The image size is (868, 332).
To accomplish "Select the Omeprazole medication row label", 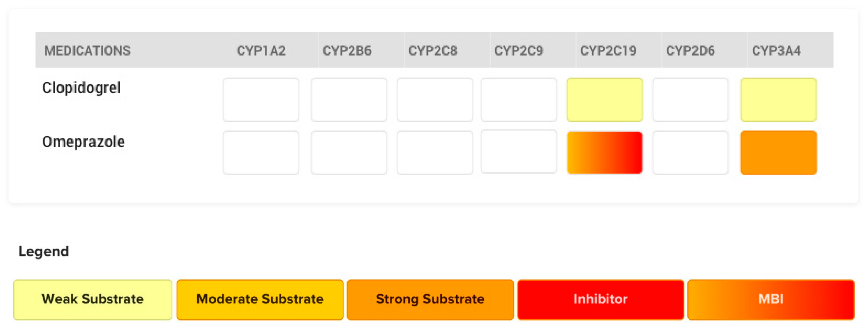I will [83, 142].
